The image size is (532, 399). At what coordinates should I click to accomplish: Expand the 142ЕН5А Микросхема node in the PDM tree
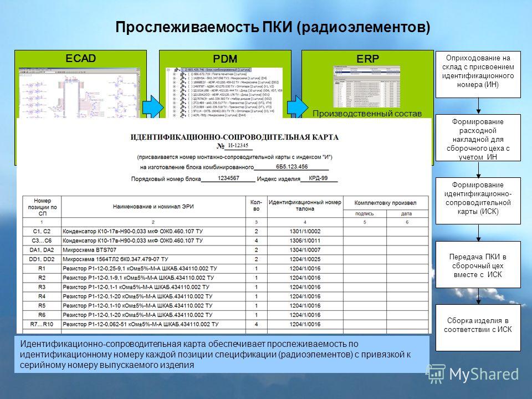tap(174, 78)
